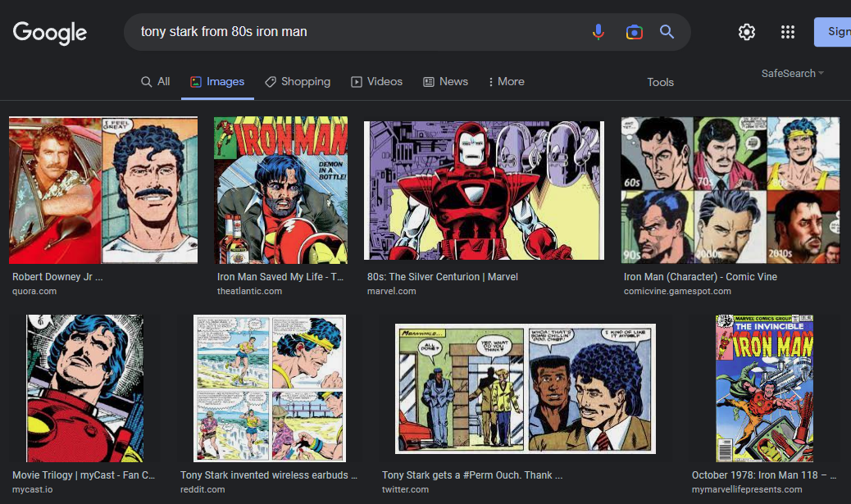Viewport: 851px width, 504px height.
Task: Open the mycast.io Tony Stark image
Action: [84, 388]
